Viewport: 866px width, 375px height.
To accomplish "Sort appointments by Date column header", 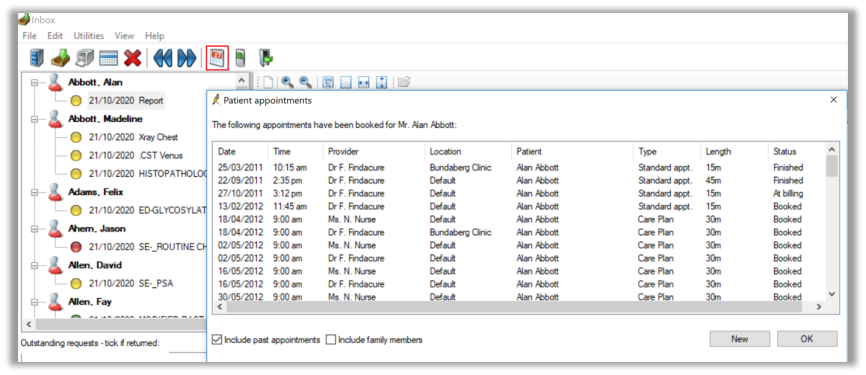I will pyautogui.click(x=240, y=151).
